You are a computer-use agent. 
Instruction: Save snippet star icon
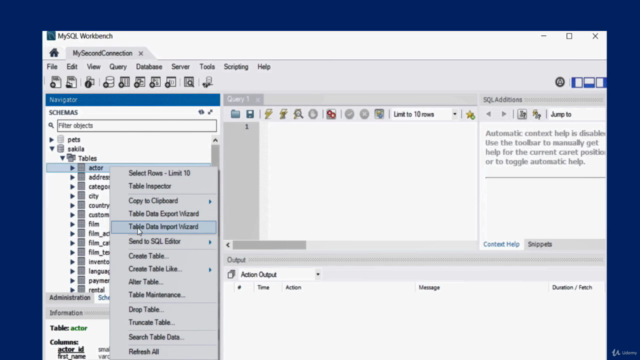coord(470,115)
